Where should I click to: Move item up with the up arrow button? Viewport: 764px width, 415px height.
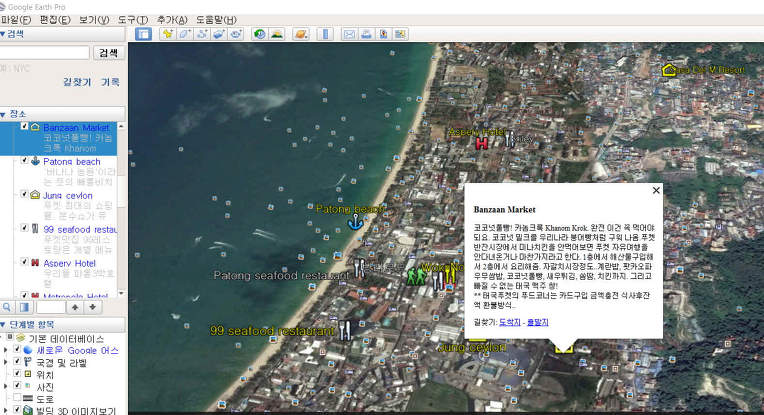75,307
